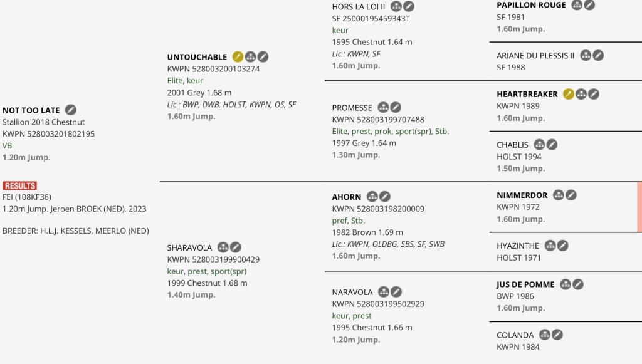The image size is (642, 364).
Task: Click the edit pencil beside NOT TOO LATE
Action: click(71, 110)
